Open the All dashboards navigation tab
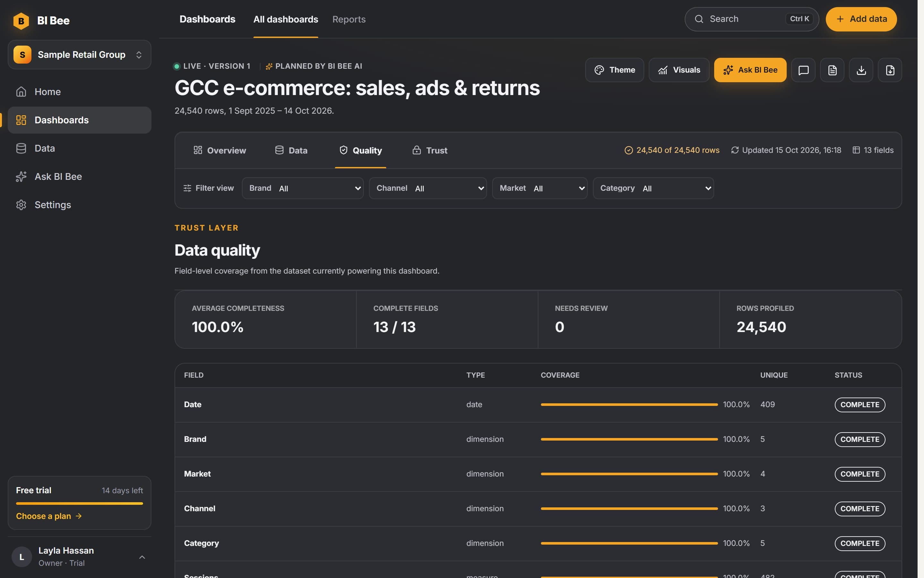The width and height of the screenshot is (924, 578). point(286,19)
